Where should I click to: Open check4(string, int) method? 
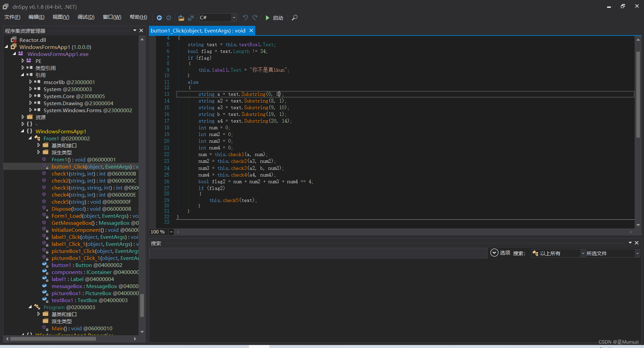[x=94, y=195]
